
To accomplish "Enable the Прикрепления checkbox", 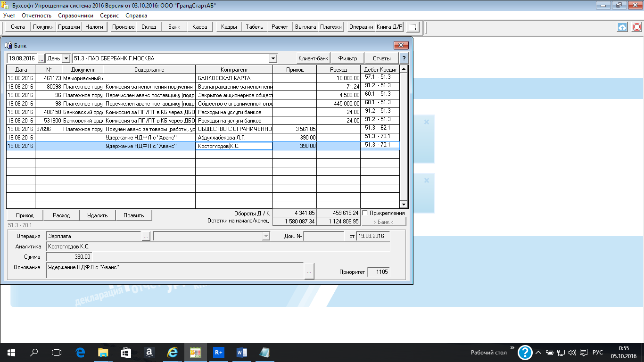I will (365, 213).
